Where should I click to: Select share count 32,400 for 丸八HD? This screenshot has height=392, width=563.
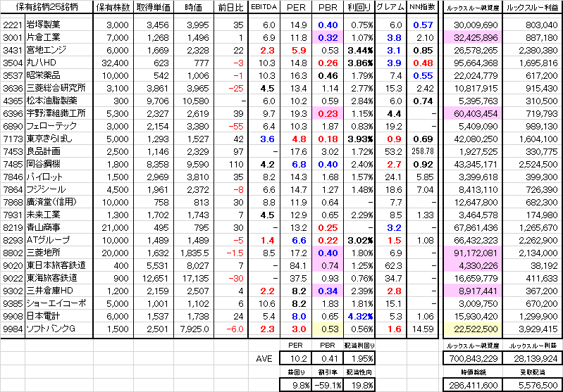[x=113, y=63]
